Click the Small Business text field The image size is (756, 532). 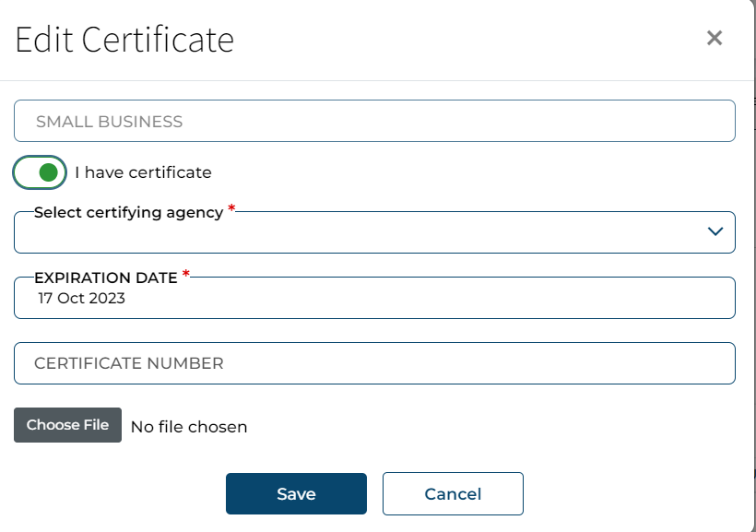pos(374,121)
